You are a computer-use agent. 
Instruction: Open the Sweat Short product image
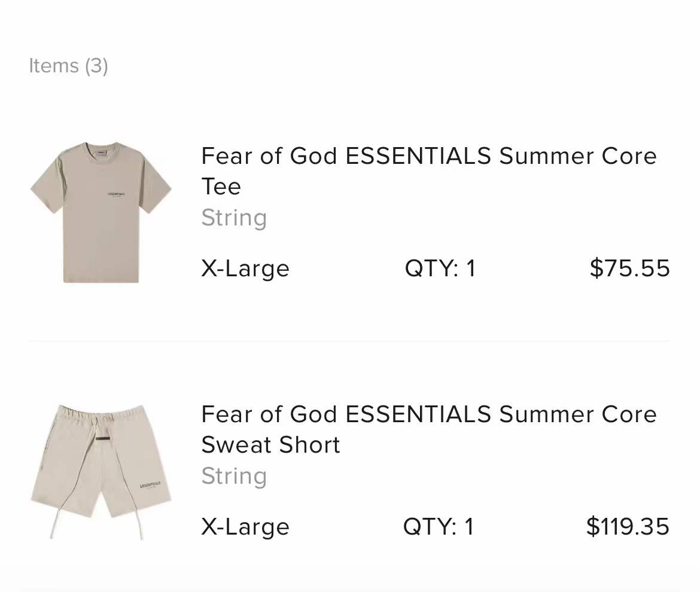[x=101, y=471]
